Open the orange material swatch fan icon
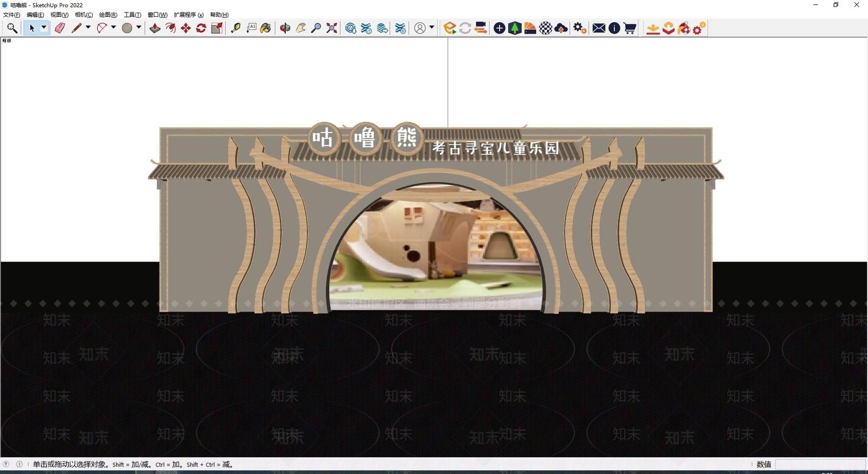This screenshot has height=474, width=868. pos(530,28)
